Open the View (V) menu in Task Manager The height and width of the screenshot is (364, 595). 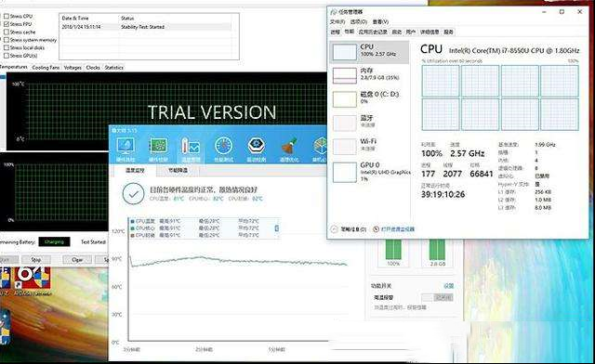380,21
